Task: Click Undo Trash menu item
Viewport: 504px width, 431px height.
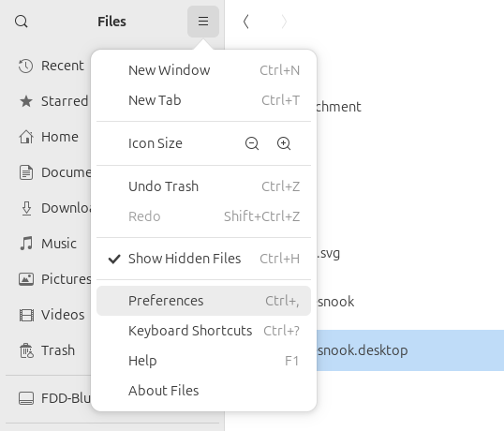Action: [204, 186]
